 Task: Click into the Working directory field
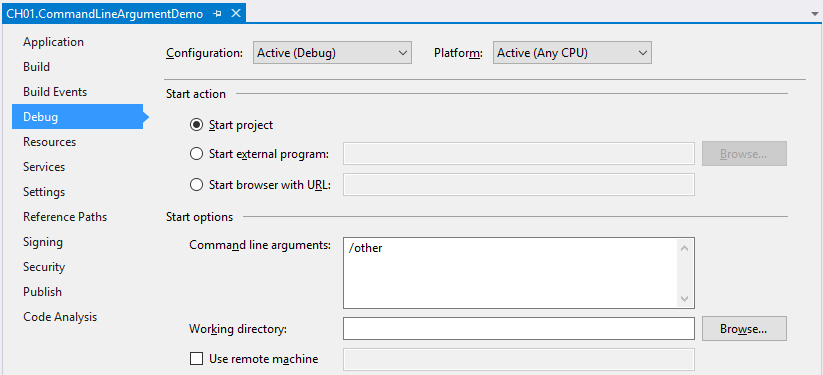(x=519, y=329)
